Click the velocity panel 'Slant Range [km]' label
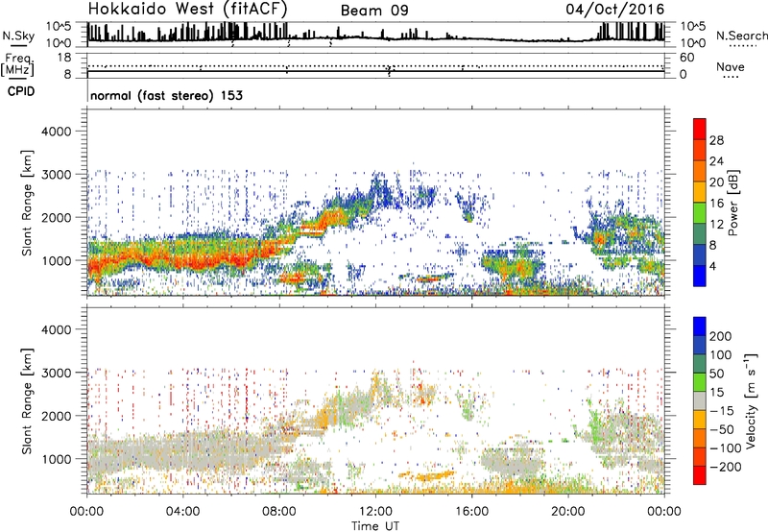 click(x=27, y=401)
